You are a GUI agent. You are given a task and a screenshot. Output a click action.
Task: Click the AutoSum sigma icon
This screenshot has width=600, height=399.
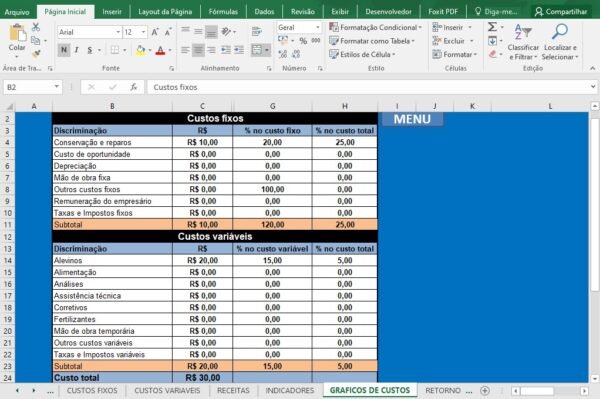pos(492,27)
